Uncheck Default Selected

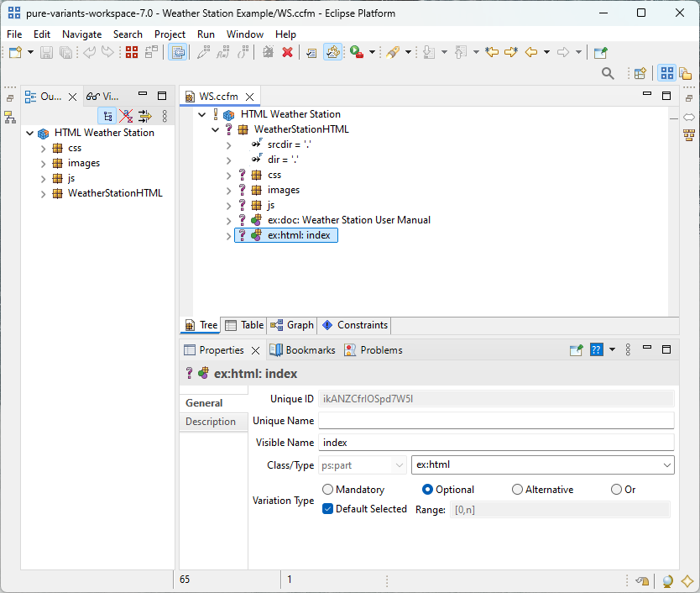(326, 508)
